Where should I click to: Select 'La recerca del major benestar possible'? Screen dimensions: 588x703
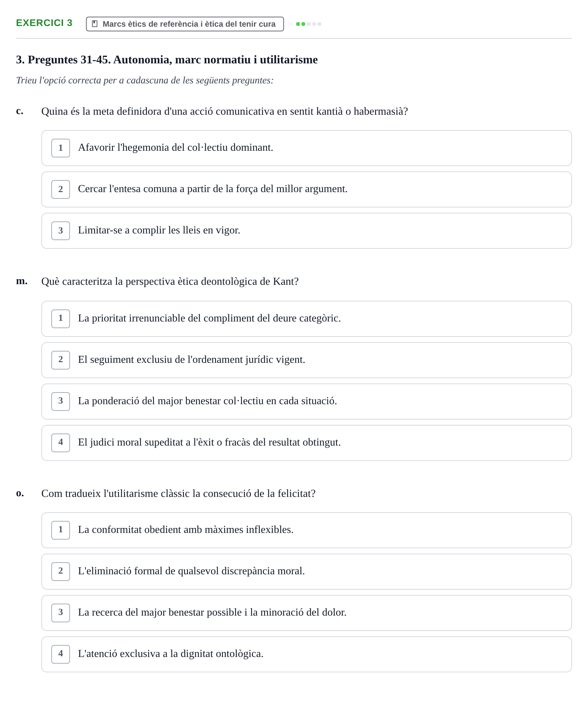[x=306, y=613]
